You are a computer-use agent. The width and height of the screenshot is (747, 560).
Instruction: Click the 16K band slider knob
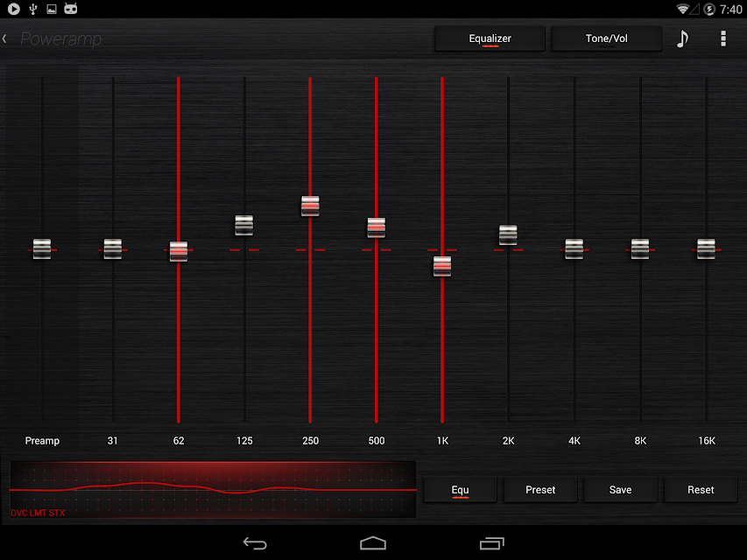click(x=706, y=249)
